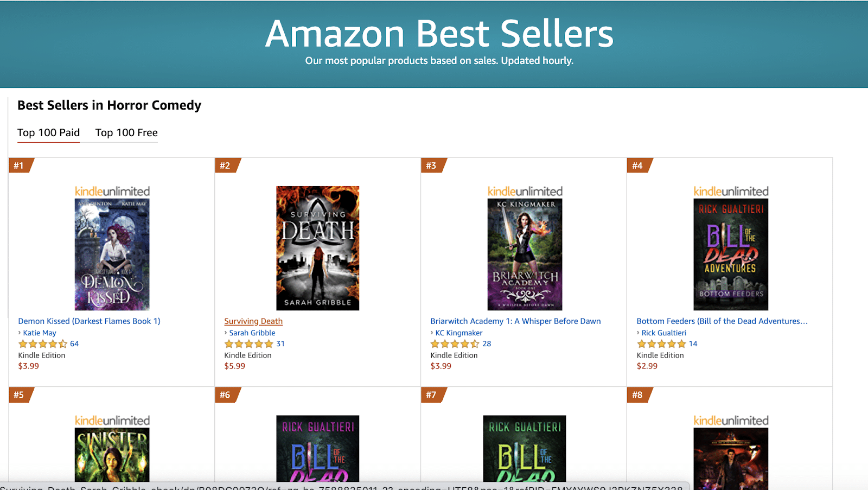868x490 pixels.
Task: Open Demon Kissed (Darkest Flames Book 1) link
Action: tap(89, 321)
